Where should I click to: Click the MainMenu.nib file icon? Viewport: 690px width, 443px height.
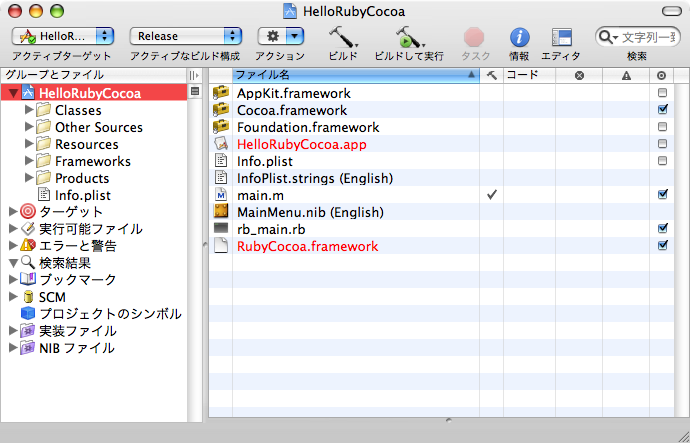coord(221,212)
